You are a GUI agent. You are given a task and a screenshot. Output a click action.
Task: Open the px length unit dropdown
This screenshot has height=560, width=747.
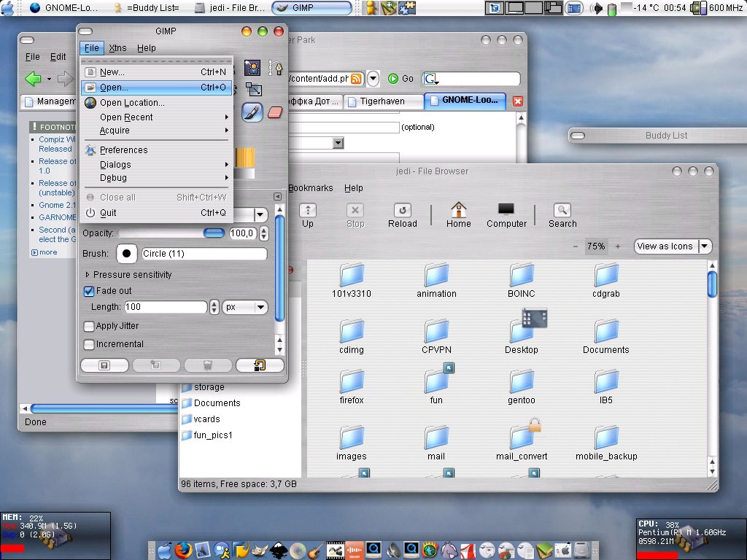245,307
